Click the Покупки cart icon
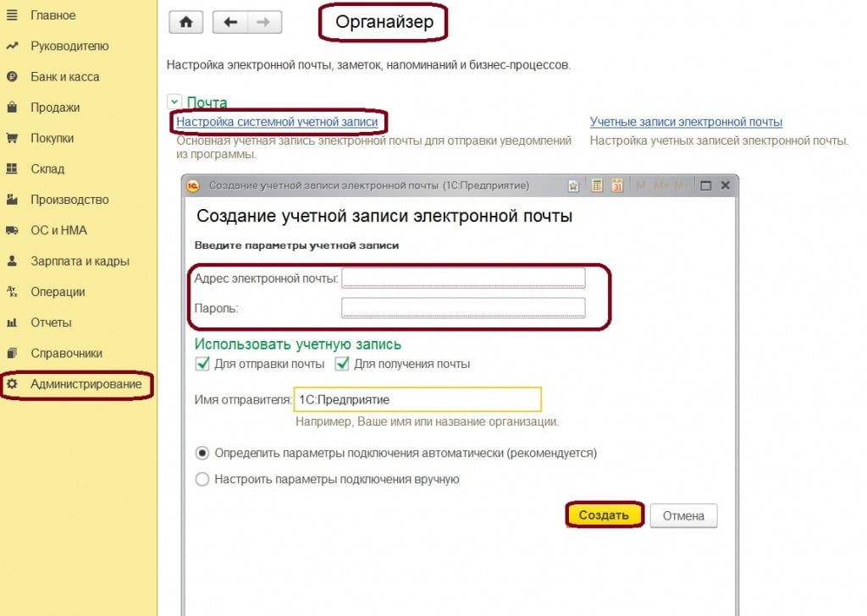The width and height of the screenshot is (867, 616). tap(12, 138)
